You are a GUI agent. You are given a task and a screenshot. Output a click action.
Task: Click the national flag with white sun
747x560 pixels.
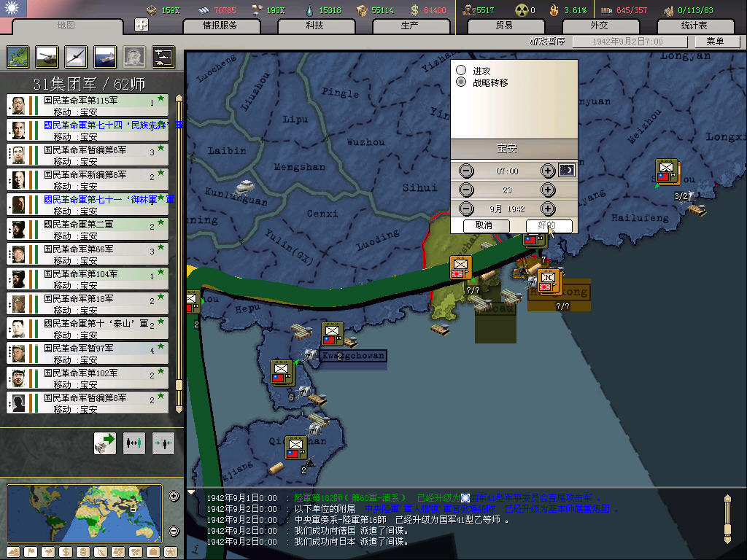[x=13, y=8]
